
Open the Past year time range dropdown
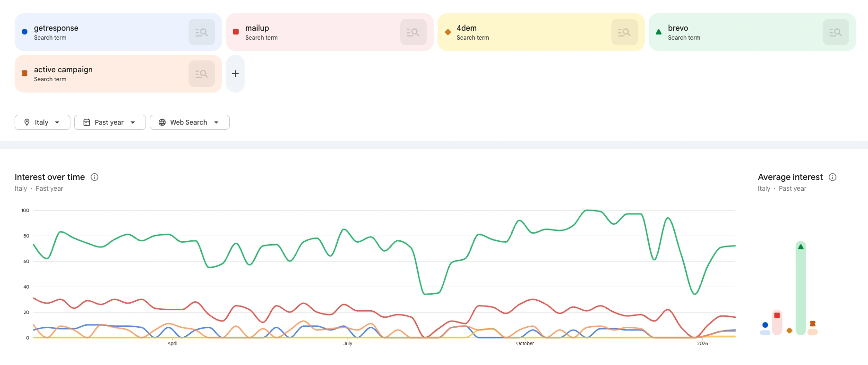pyautogui.click(x=110, y=122)
